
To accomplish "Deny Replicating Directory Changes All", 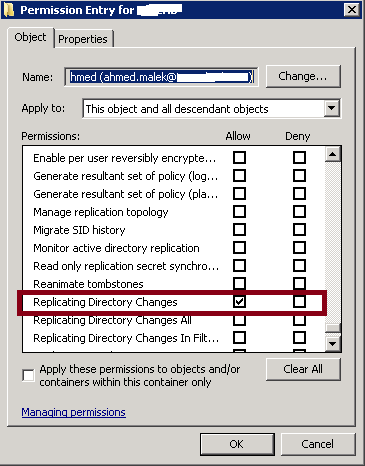I will tap(299, 320).
